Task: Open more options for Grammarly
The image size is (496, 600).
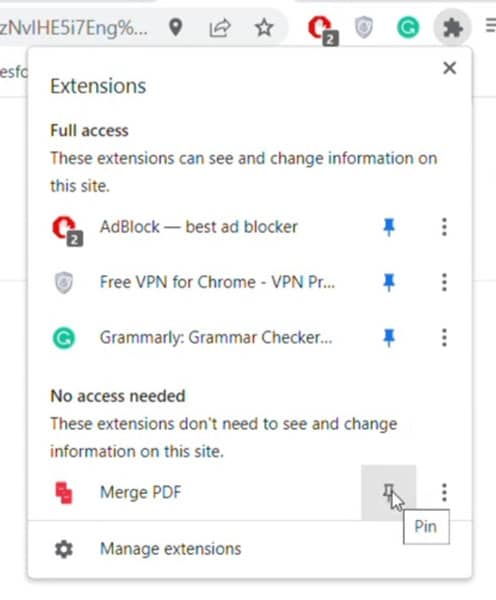Action: tap(444, 338)
